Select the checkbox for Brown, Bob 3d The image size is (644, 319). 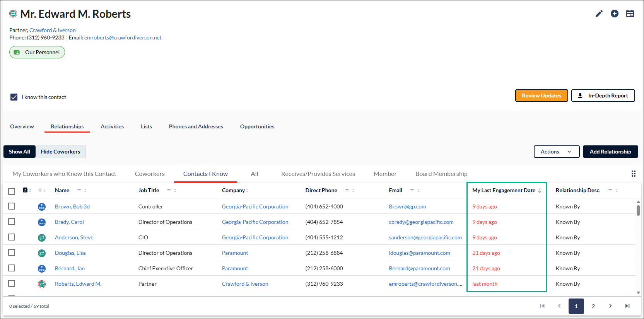12,206
